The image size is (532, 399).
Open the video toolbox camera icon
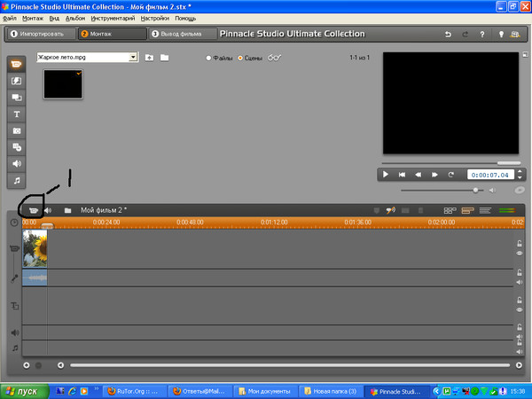click(34, 211)
